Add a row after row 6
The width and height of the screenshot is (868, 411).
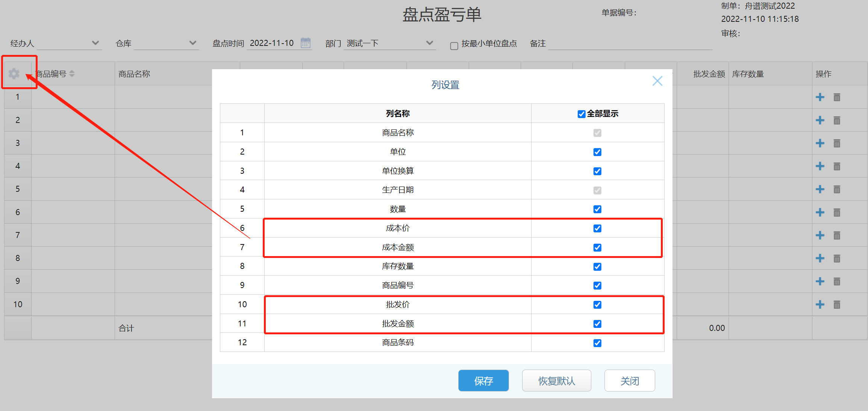click(x=820, y=212)
